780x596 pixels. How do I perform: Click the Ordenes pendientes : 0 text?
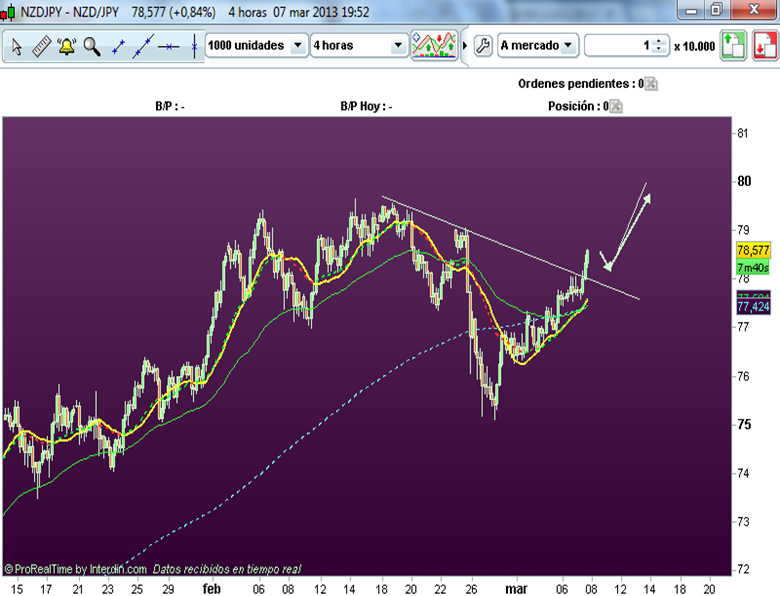[x=581, y=84]
